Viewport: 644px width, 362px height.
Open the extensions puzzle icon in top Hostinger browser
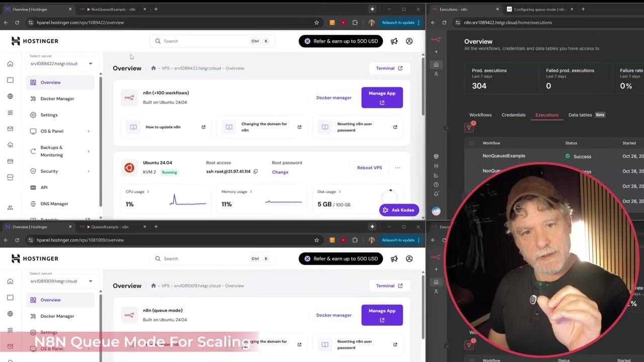[x=355, y=23]
